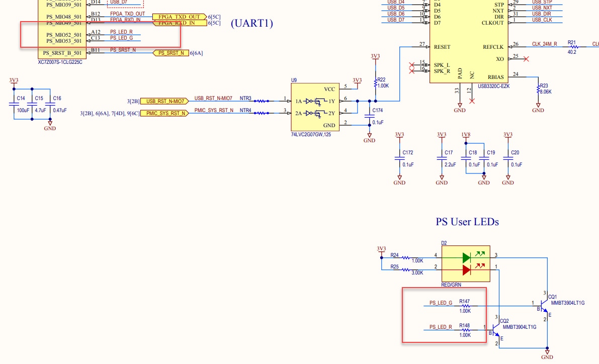
Task: Select capacitor C172 symbol
Action: tap(400, 158)
